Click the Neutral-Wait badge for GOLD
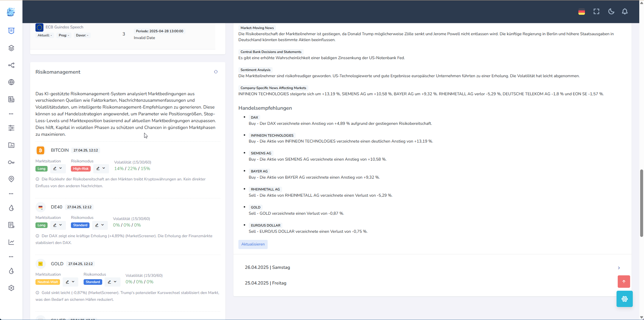This screenshot has width=644, height=320. pyautogui.click(x=48, y=282)
